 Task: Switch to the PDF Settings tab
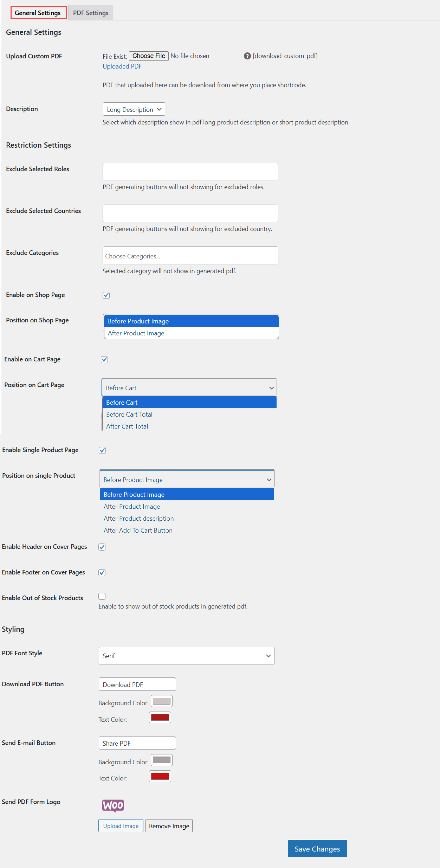coord(90,12)
